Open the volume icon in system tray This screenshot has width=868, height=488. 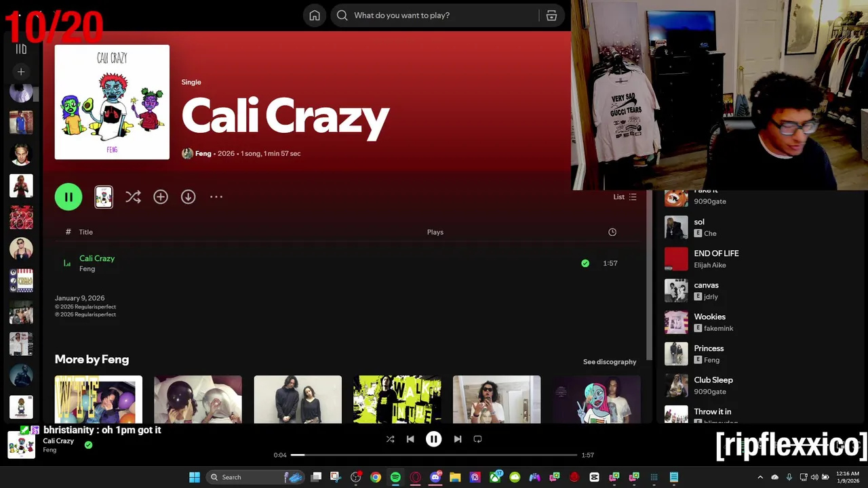[814, 477]
